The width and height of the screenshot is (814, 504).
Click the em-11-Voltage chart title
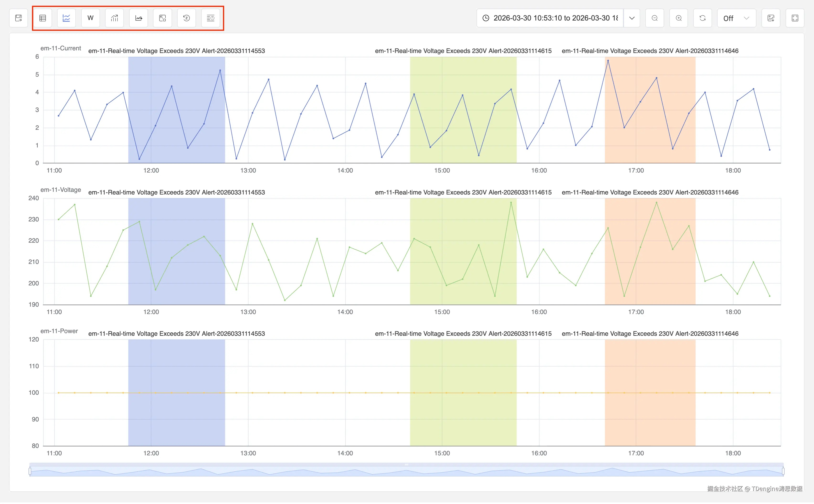[x=61, y=190]
